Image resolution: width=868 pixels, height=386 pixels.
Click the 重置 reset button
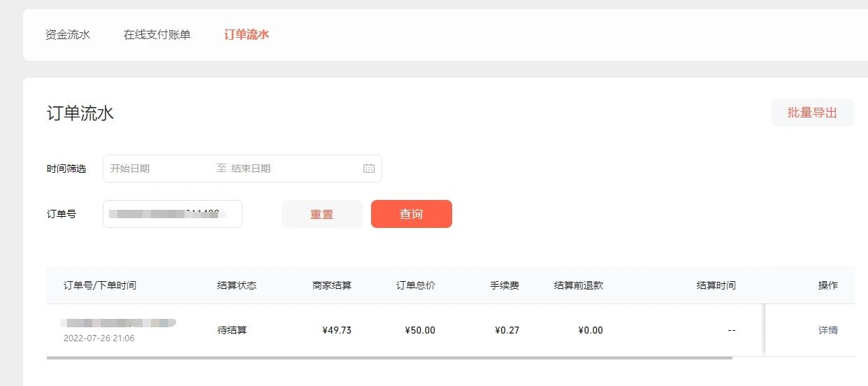point(322,214)
